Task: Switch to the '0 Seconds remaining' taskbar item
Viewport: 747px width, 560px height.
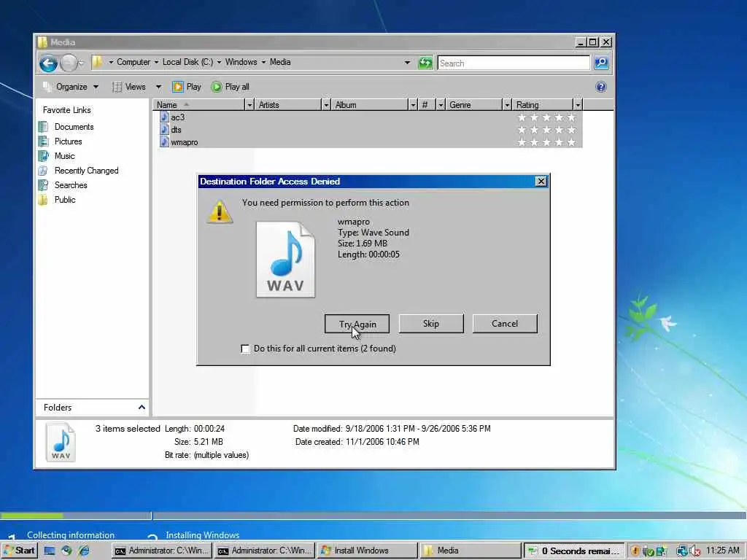Action: [x=573, y=551]
